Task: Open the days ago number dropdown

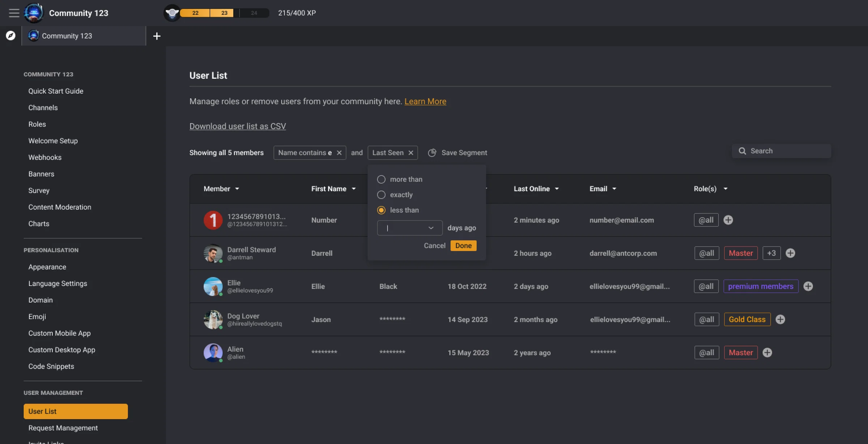Action: pos(409,228)
